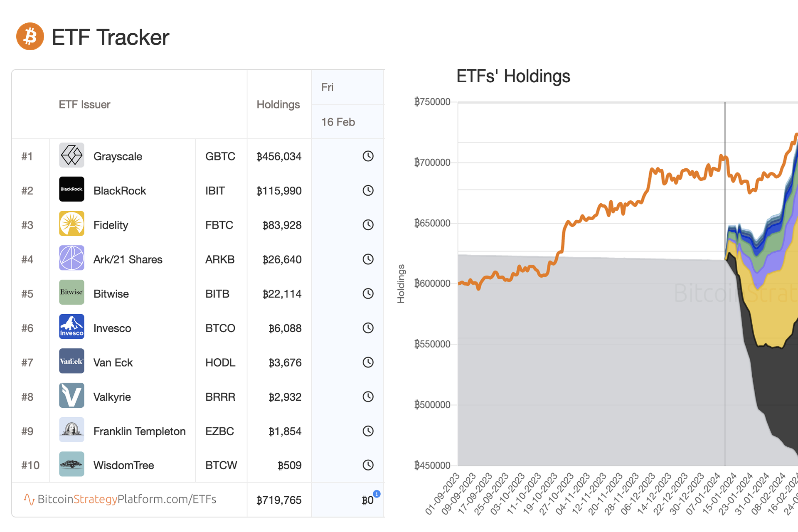798x532 pixels.
Task: Select the ETFs' Holdings chart title
Action: [x=513, y=76]
